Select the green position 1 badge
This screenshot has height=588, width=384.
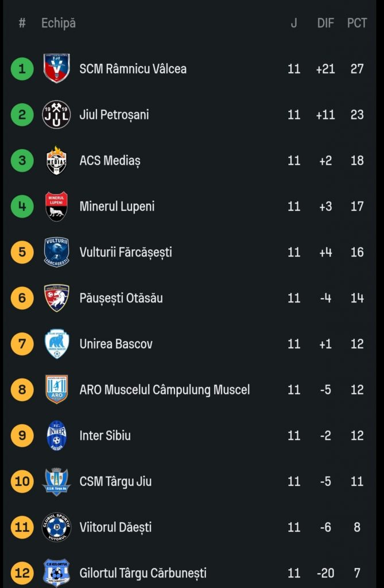tap(22, 69)
